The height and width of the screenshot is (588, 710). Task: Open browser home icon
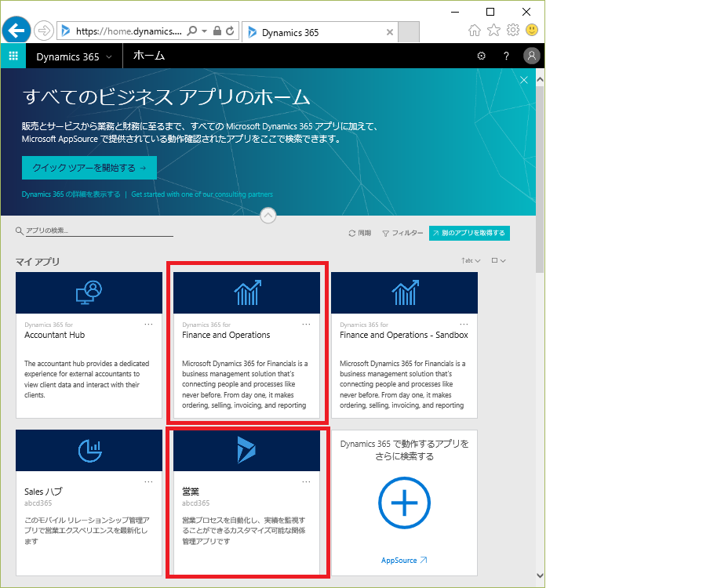[x=474, y=31]
